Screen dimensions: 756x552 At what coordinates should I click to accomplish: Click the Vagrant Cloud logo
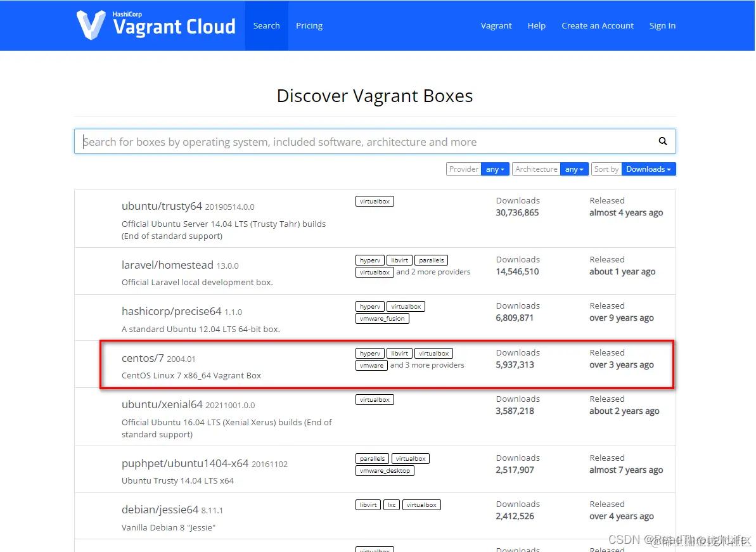(156, 25)
